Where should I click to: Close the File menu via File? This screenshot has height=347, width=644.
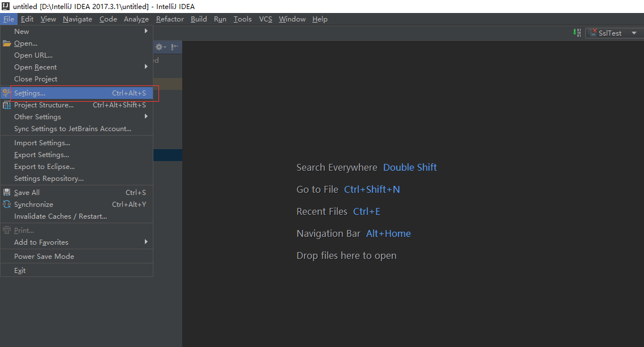[x=8, y=19]
